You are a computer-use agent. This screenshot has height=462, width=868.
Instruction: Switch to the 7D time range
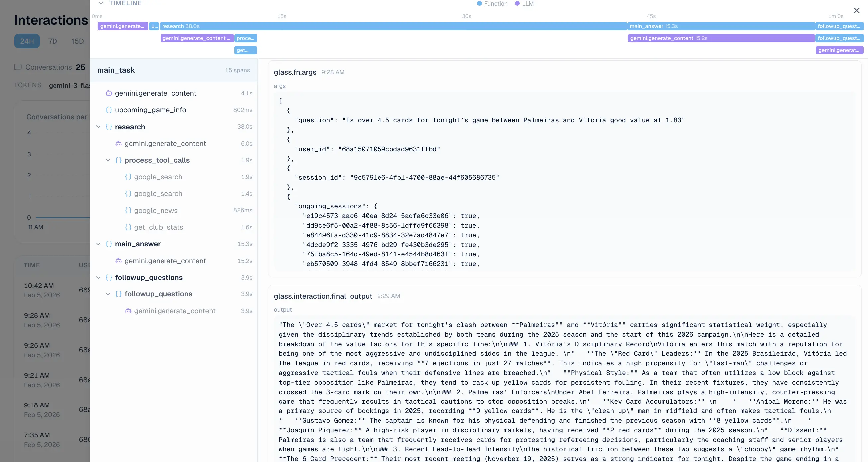(53, 41)
